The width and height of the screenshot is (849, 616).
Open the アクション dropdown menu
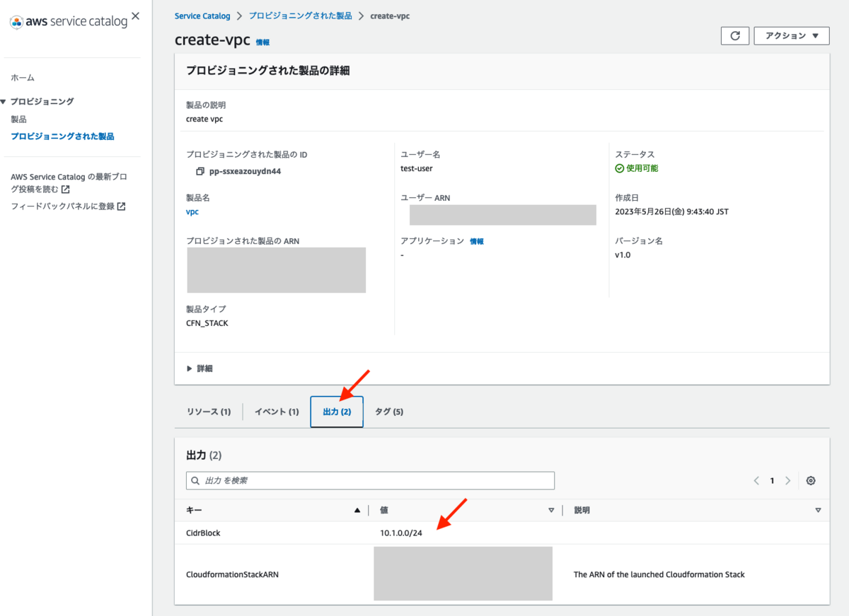coord(792,36)
